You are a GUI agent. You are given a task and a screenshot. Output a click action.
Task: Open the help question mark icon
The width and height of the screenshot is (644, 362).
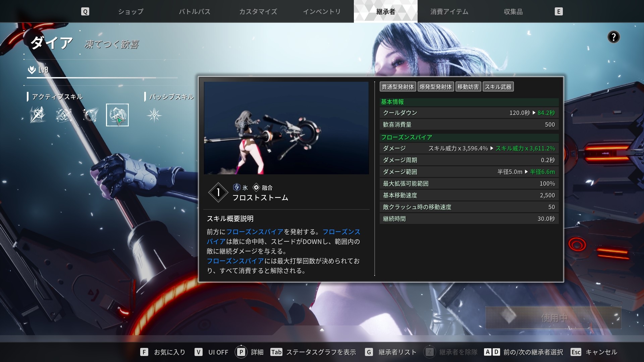coord(613,37)
